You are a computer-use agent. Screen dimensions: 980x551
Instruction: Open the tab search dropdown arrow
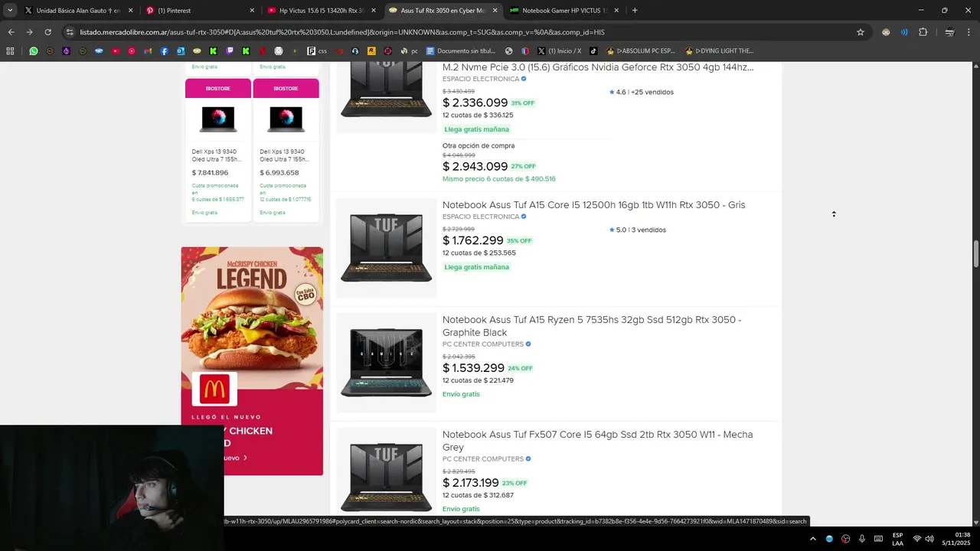10,11
